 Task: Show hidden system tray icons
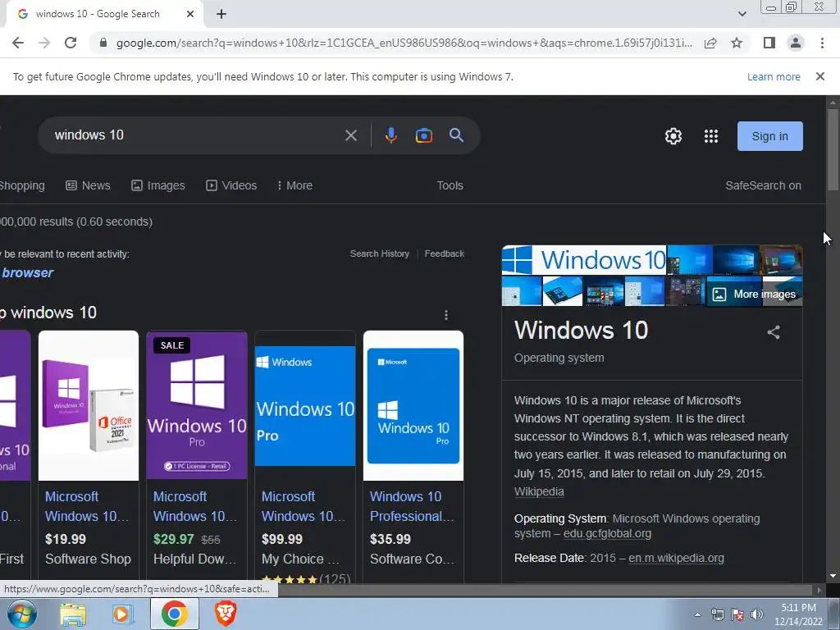coord(697,614)
